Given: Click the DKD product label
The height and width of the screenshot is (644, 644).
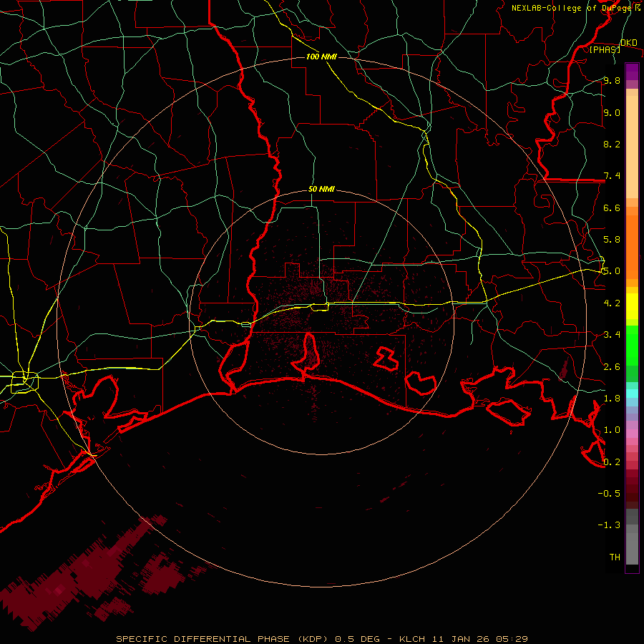Looking at the screenshot, I should coord(629,43).
